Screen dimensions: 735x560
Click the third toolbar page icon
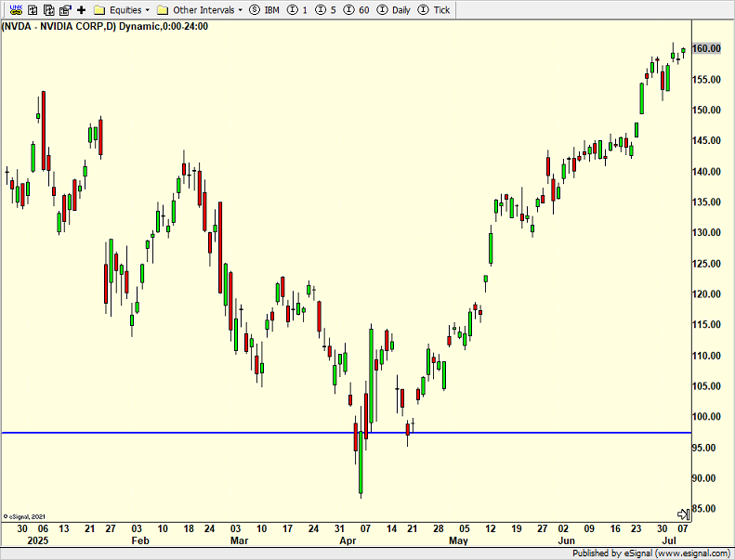point(48,9)
